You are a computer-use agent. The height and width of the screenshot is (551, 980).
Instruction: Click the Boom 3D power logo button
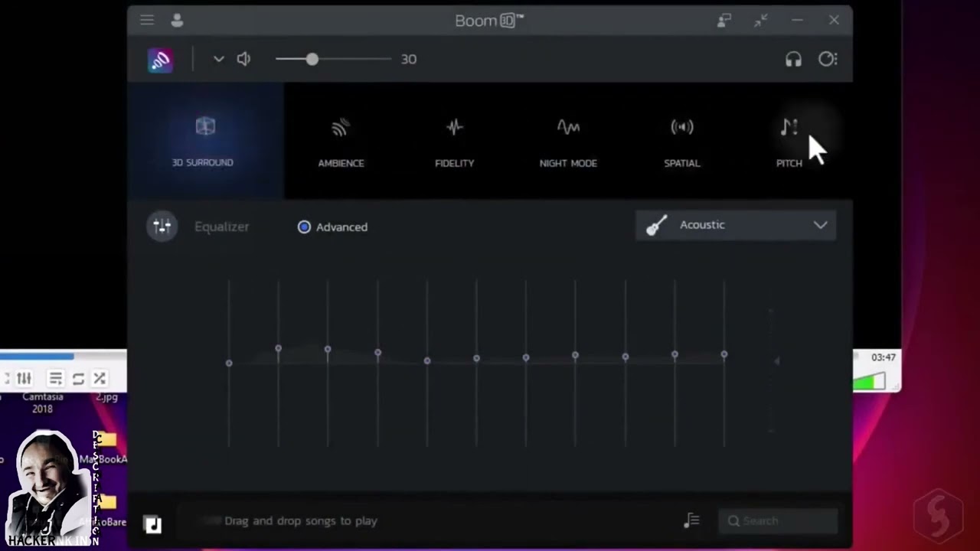[160, 60]
